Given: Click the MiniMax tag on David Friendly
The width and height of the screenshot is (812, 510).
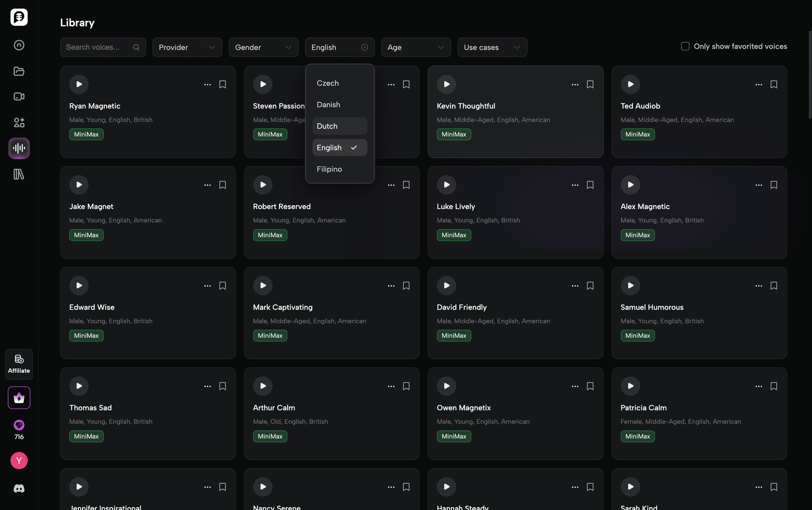Looking at the screenshot, I should pyautogui.click(x=454, y=336).
